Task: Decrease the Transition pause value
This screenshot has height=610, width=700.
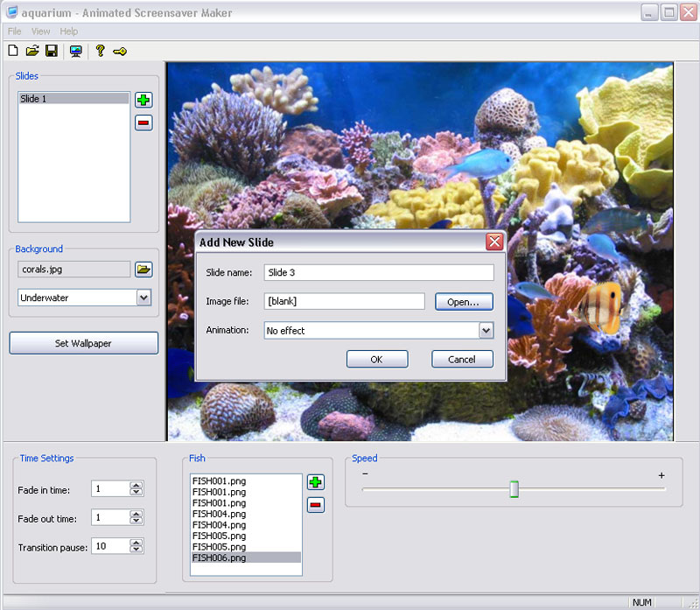Action: coord(136,550)
